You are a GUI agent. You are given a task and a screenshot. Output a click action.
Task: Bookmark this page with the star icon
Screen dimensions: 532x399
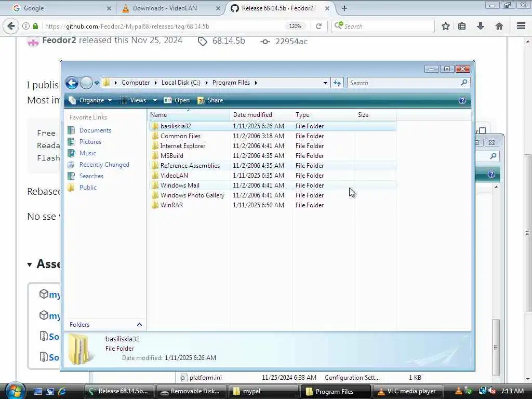coord(445,26)
